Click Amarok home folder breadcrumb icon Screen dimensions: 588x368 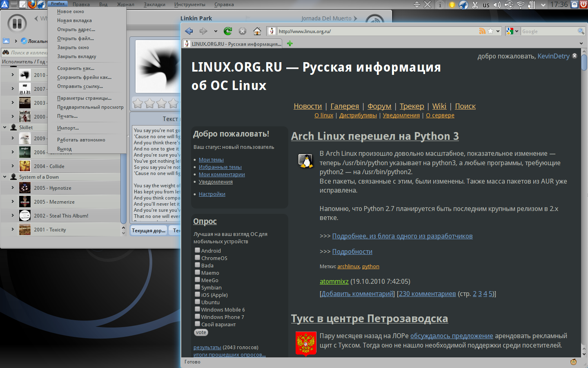pyautogui.click(x=6, y=41)
